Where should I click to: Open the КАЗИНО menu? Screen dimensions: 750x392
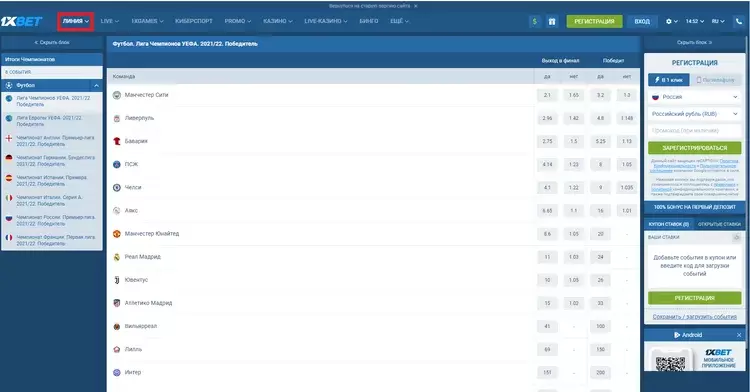point(277,21)
